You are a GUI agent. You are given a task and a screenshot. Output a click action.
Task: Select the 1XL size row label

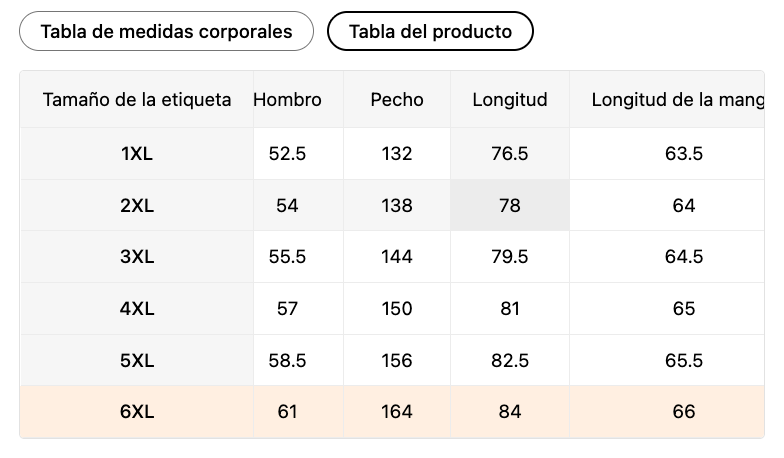(137, 154)
